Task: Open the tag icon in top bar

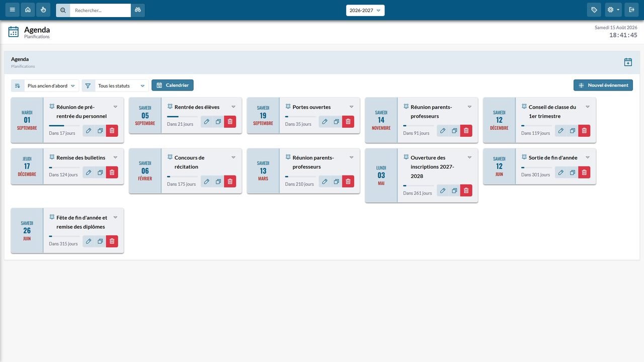Action: tap(594, 10)
